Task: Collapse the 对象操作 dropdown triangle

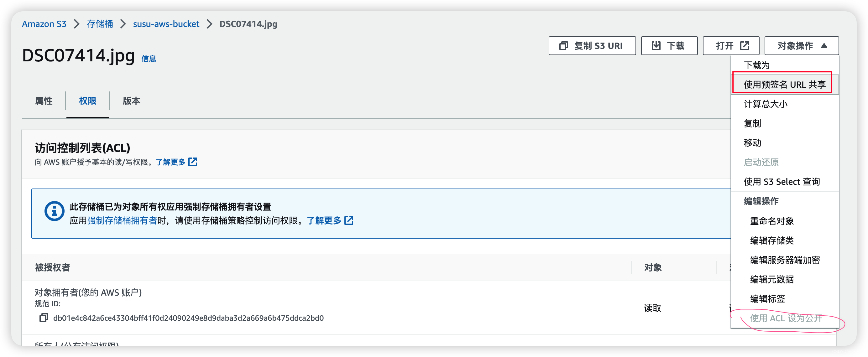Action: (x=824, y=46)
